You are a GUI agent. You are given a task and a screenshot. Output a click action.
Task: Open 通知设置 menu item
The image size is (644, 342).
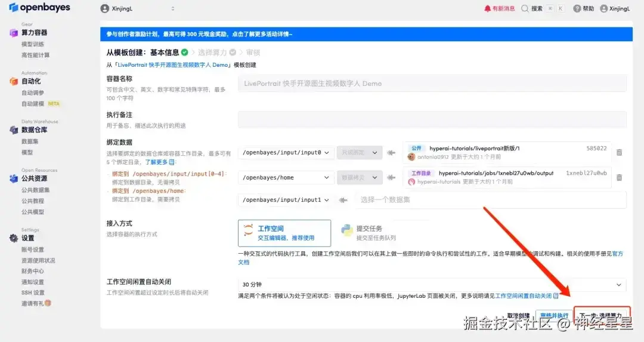[x=32, y=282]
